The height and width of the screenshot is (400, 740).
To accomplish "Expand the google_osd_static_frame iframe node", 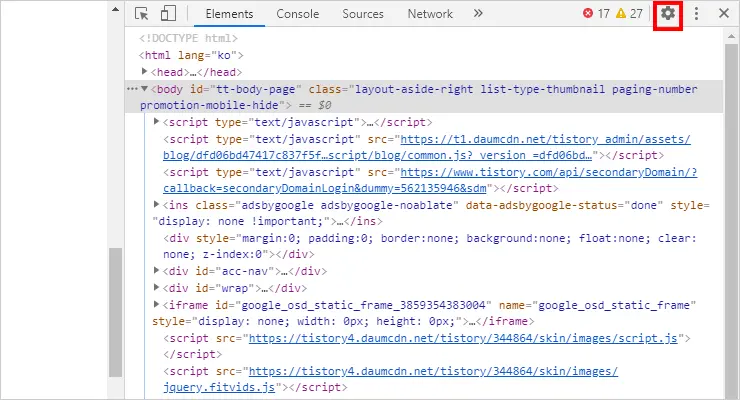I will [157, 304].
